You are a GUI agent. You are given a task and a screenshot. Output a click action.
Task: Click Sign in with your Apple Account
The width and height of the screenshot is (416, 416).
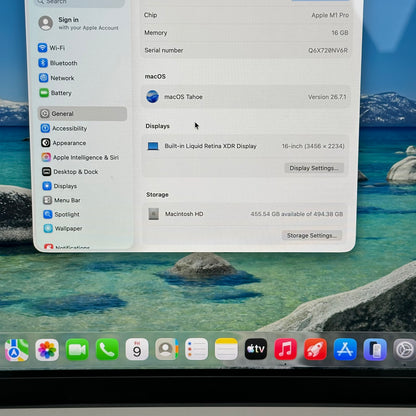click(x=79, y=23)
